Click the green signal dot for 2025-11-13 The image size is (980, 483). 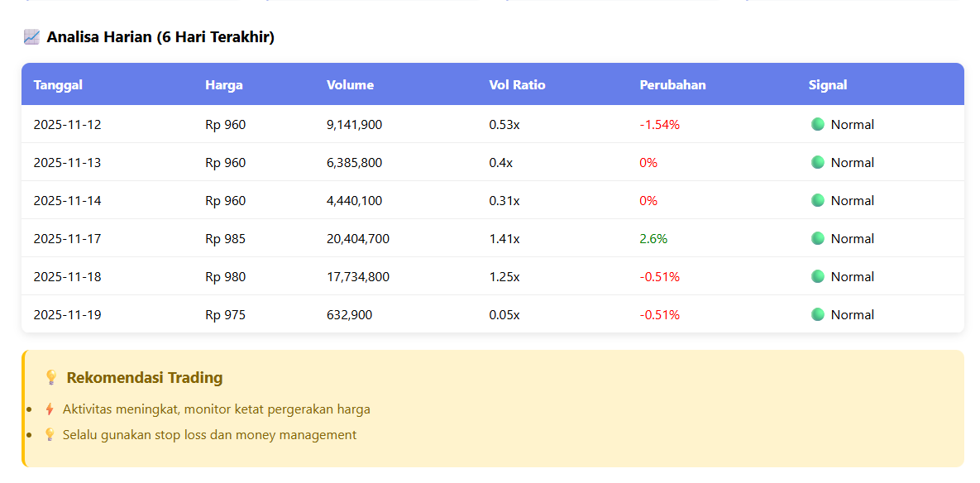pyautogui.click(x=818, y=162)
